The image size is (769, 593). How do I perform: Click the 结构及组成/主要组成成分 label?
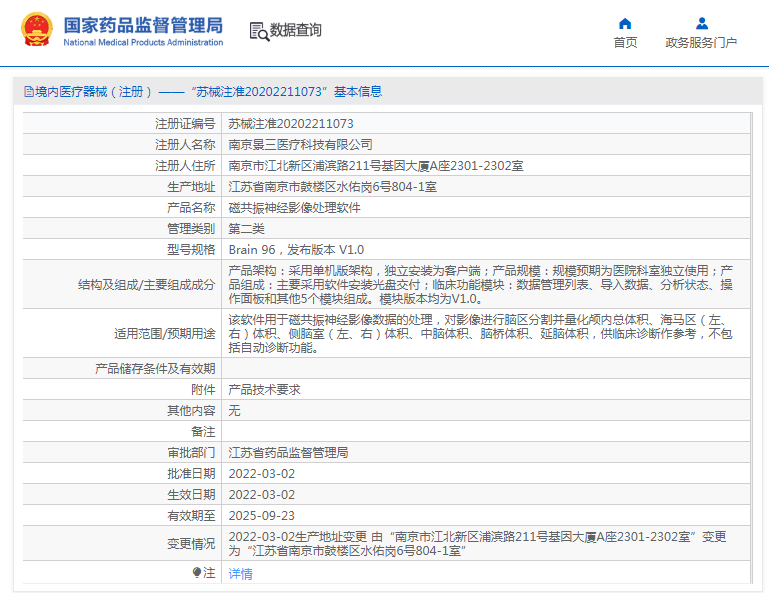point(147,284)
